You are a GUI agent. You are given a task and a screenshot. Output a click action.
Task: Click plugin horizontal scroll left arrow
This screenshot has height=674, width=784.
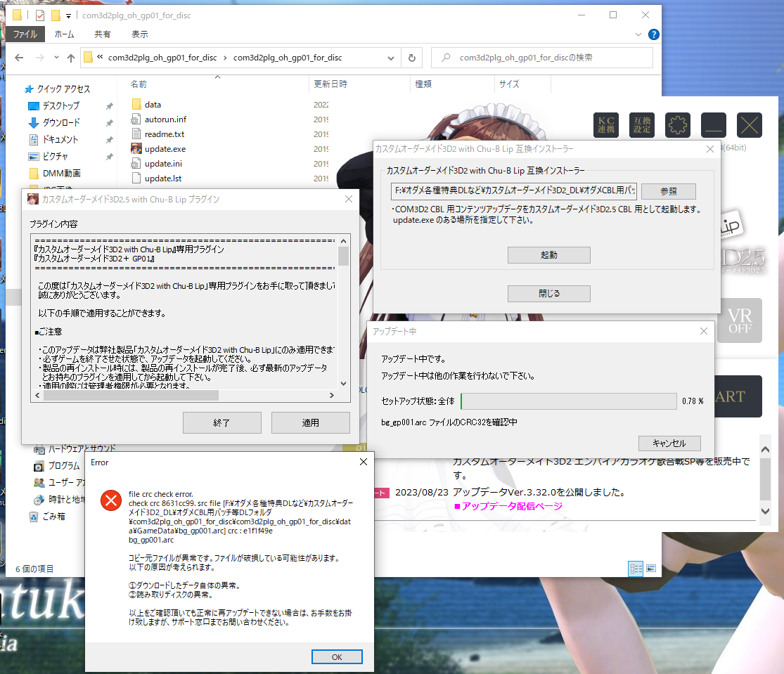(x=37, y=395)
